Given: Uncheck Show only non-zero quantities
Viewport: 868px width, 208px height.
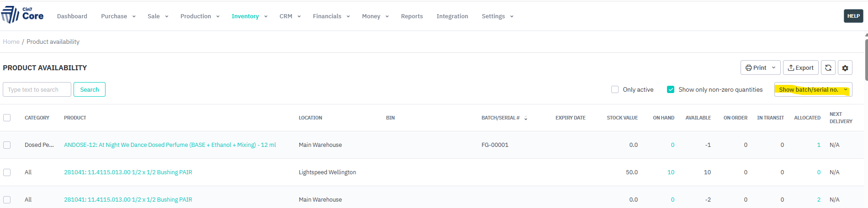Looking at the screenshot, I should (671, 90).
